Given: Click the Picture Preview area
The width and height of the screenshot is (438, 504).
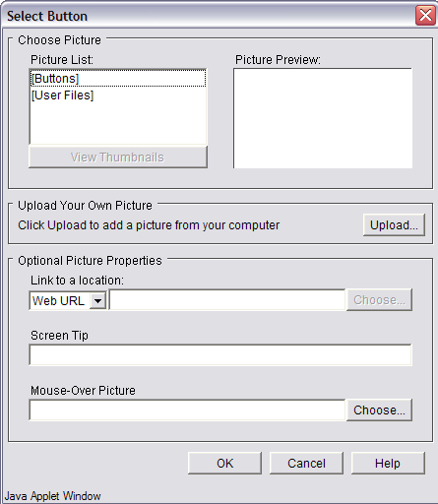Looking at the screenshot, I should click(323, 118).
